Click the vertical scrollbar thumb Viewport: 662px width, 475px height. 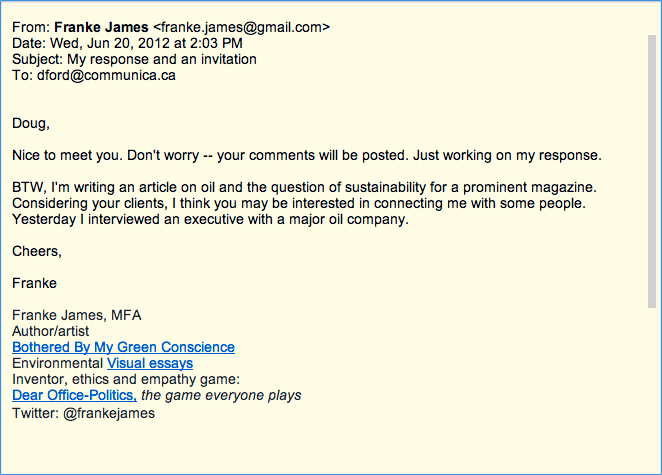coord(652,171)
